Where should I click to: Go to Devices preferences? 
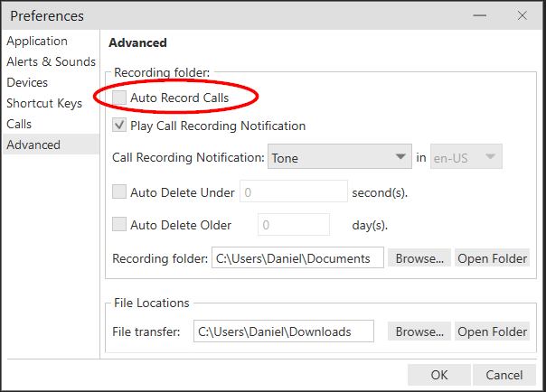[x=27, y=82]
